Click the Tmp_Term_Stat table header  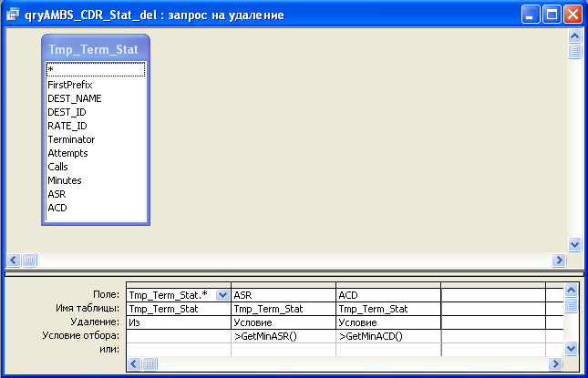(x=94, y=49)
